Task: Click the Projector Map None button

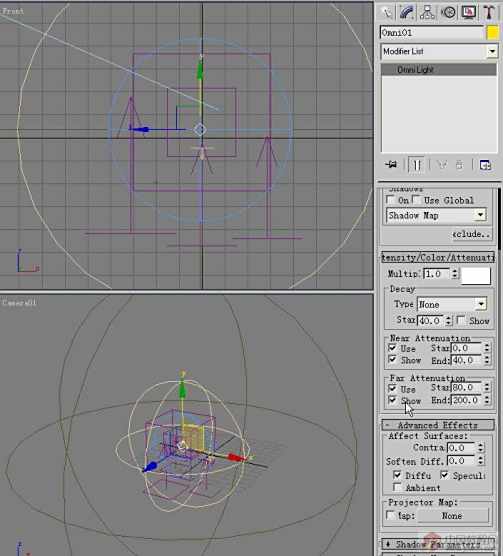Action: click(452, 516)
